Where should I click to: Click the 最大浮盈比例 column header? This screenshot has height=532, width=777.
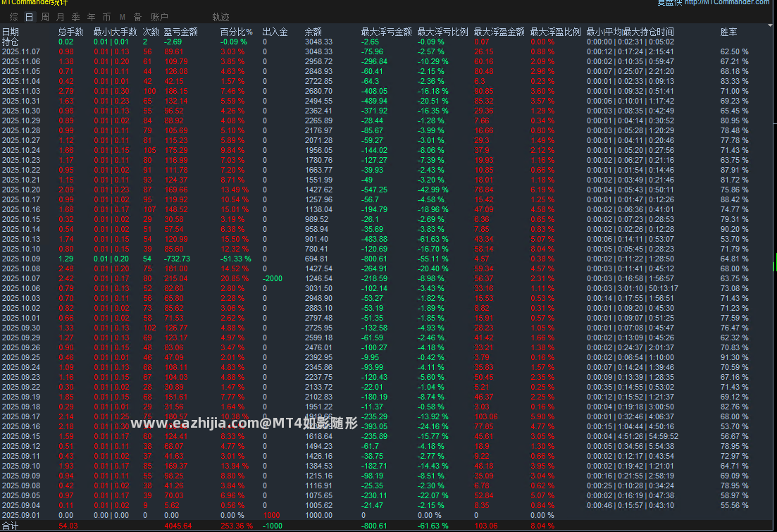coord(556,32)
